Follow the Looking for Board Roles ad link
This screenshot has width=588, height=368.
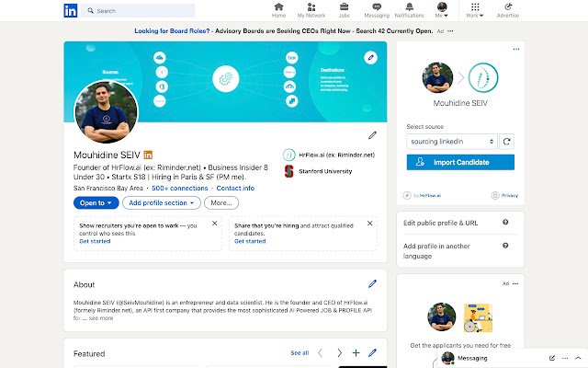click(172, 31)
